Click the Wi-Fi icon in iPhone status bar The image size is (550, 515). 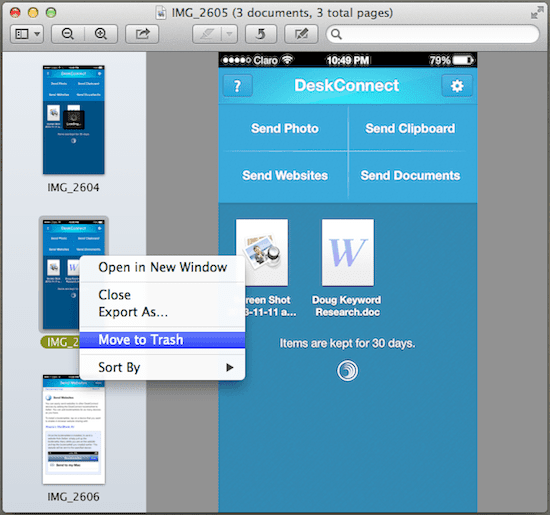click(288, 59)
